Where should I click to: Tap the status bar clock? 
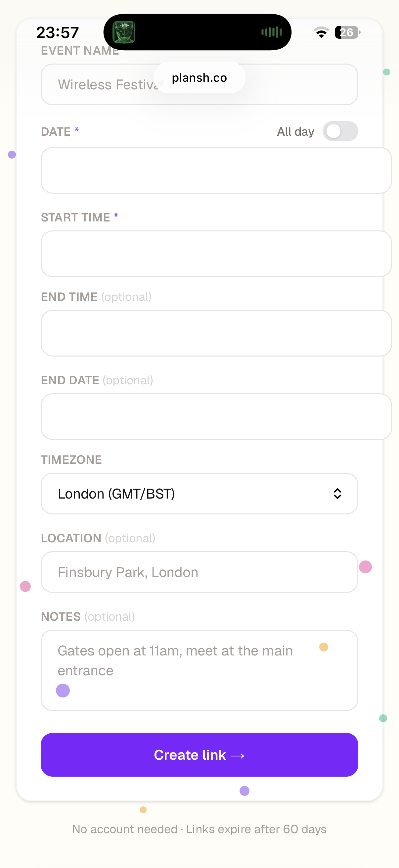tap(58, 33)
